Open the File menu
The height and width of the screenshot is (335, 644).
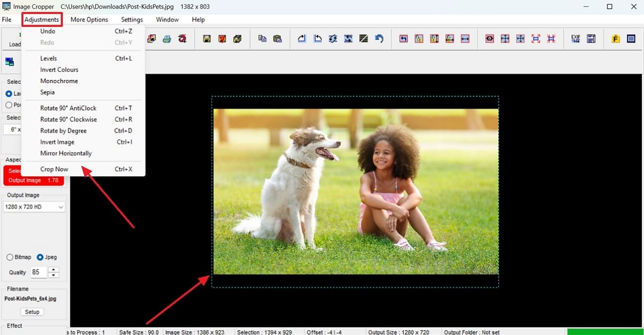6,19
